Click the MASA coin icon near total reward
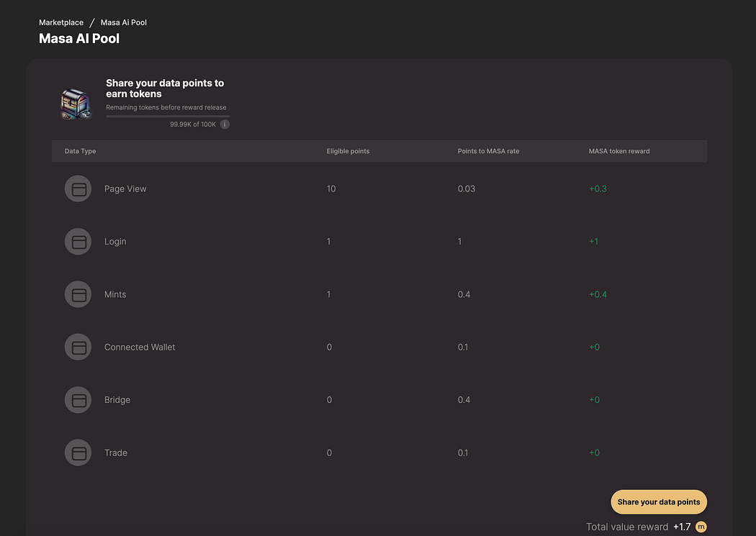756x536 pixels. (701, 527)
